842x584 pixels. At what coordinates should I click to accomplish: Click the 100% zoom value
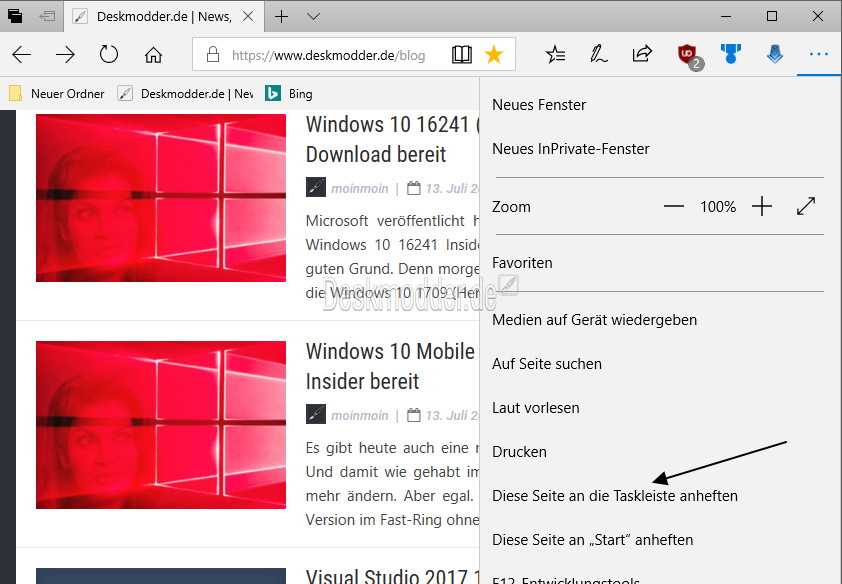pyautogui.click(x=718, y=207)
